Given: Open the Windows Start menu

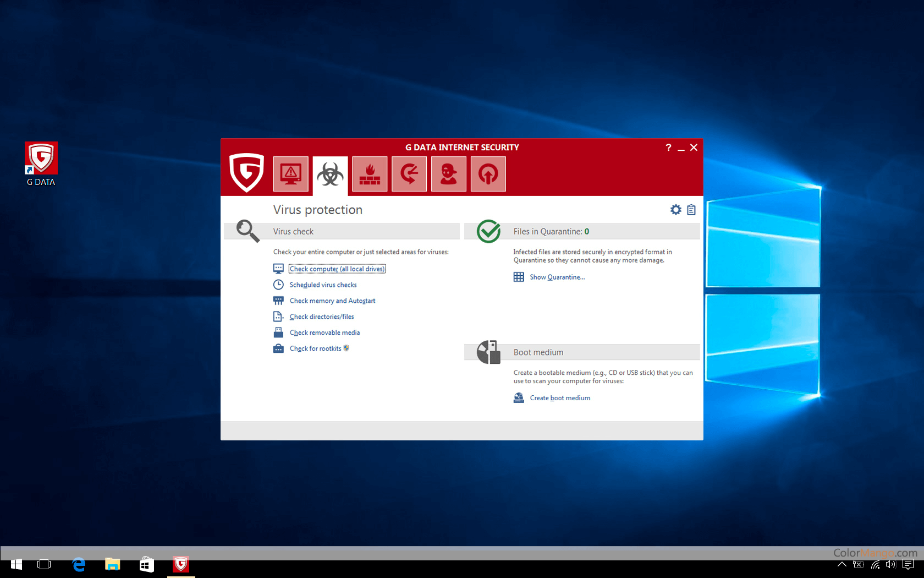Looking at the screenshot, I should [16, 564].
